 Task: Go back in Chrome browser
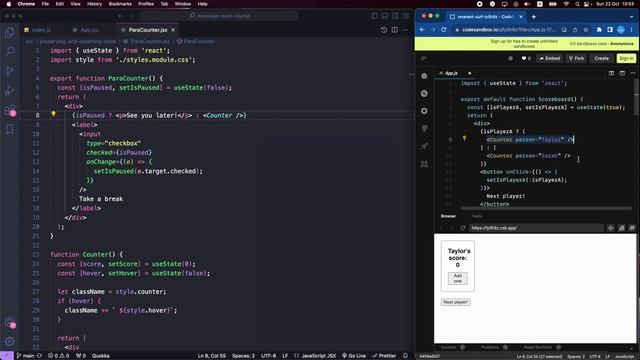422,29
